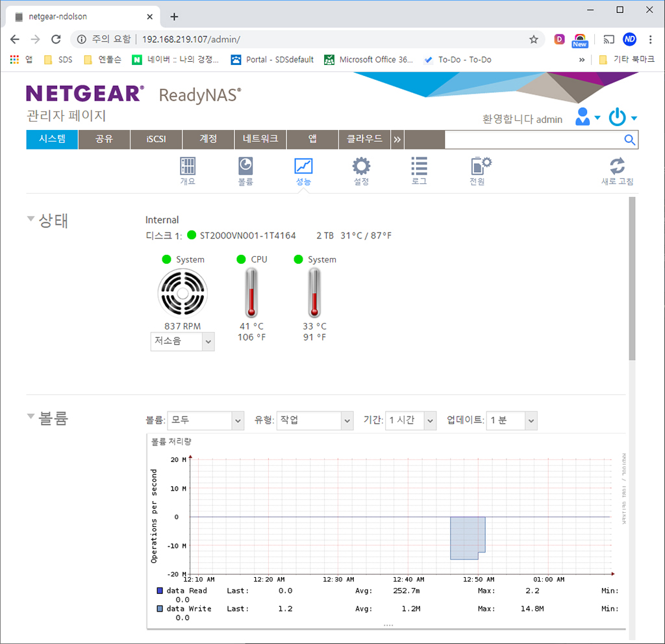Click the address bar URL
Image resolution: width=665 pixels, height=644 pixels.
tap(191, 40)
